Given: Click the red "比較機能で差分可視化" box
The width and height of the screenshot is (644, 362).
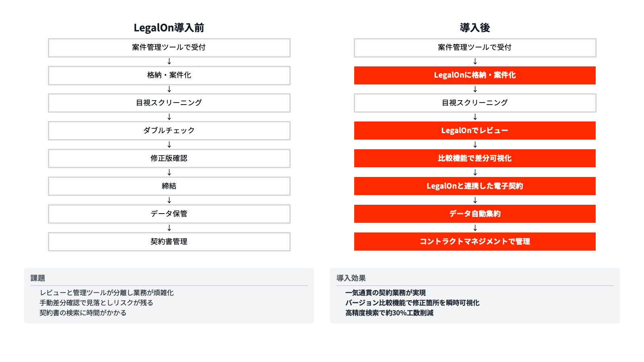Looking at the screenshot, I should coord(475,158).
